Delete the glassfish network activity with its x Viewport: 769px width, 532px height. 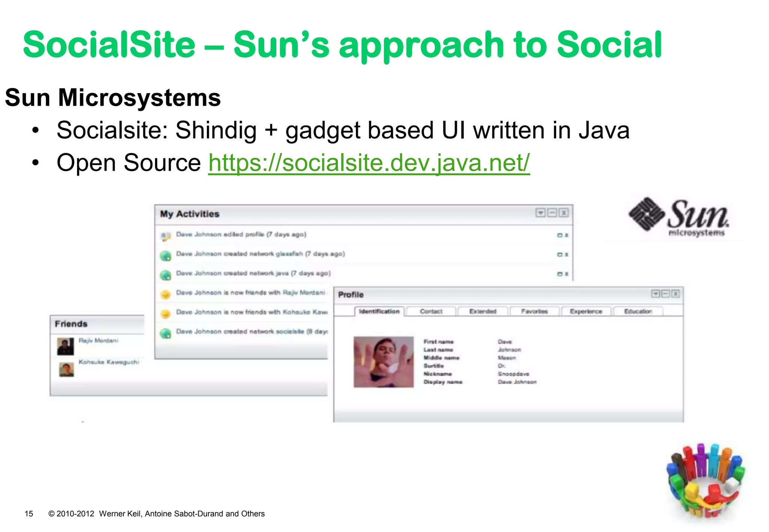[x=567, y=255]
